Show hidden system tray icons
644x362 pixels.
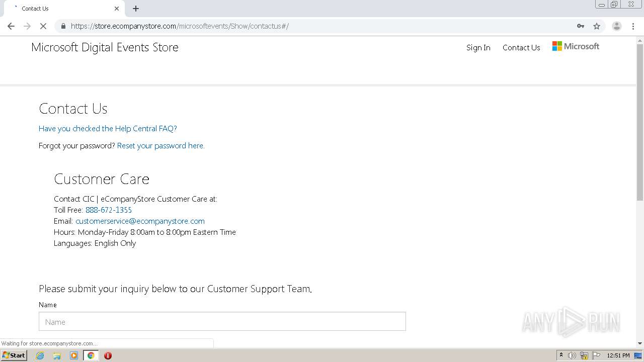click(561, 355)
